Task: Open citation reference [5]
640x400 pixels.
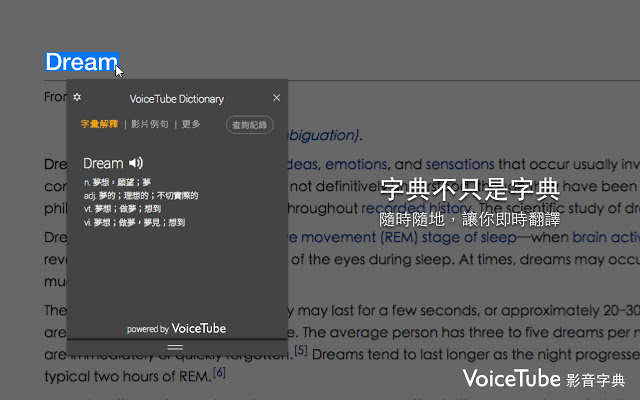Action: point(301,350)
